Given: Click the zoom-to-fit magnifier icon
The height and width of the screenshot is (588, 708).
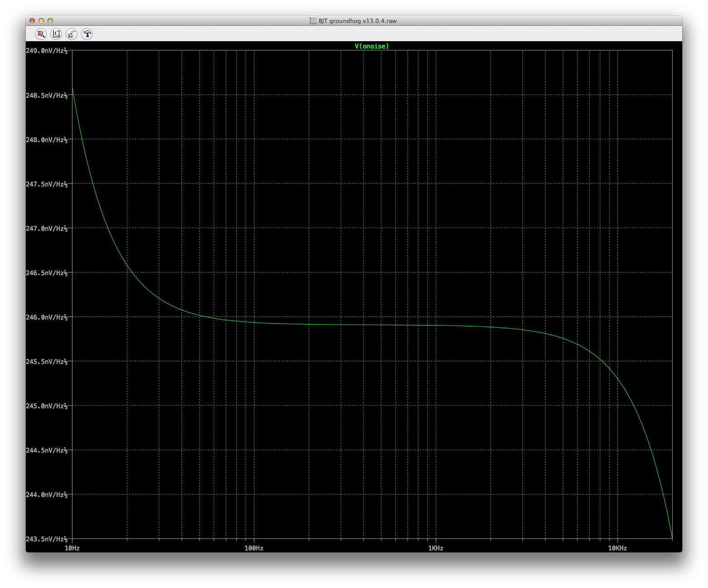Looking at the screenshot, I should pos(41,34).
